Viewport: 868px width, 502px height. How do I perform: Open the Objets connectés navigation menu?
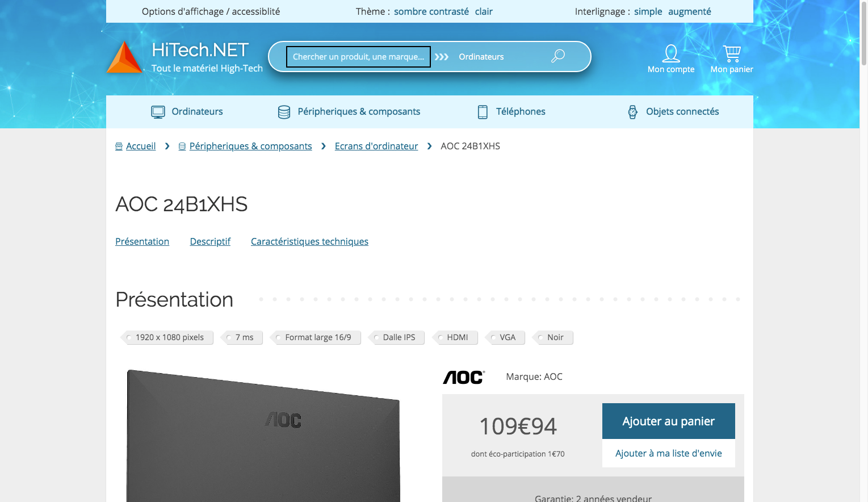click(673, 112)
